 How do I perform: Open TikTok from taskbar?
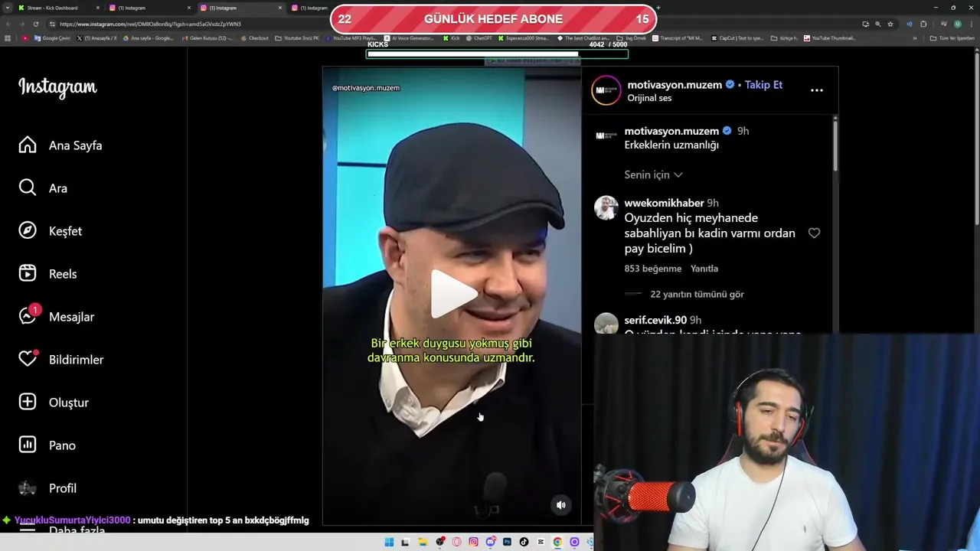(524, 542)
